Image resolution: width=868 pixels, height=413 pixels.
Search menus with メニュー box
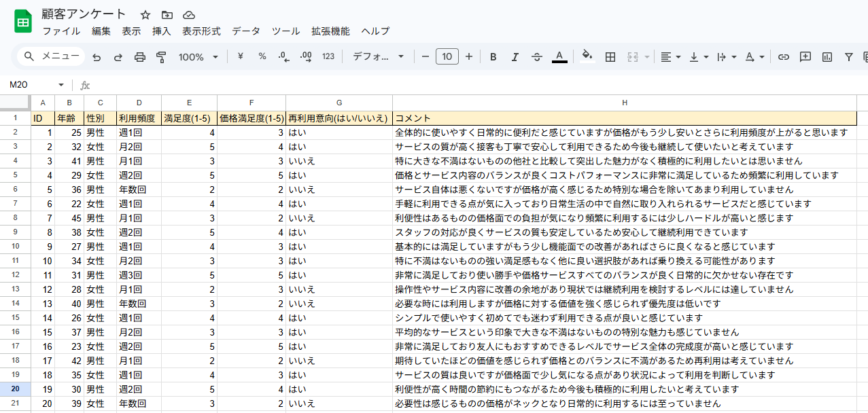coord(51,56)
